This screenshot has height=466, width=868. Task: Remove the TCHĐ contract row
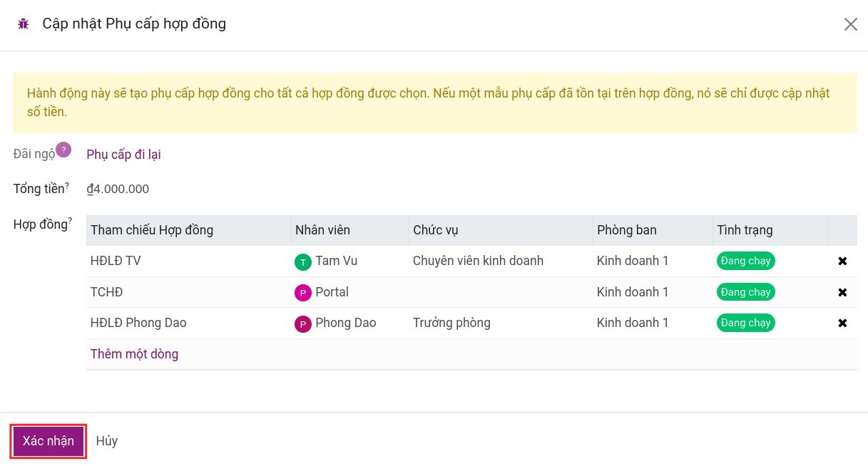842,292
